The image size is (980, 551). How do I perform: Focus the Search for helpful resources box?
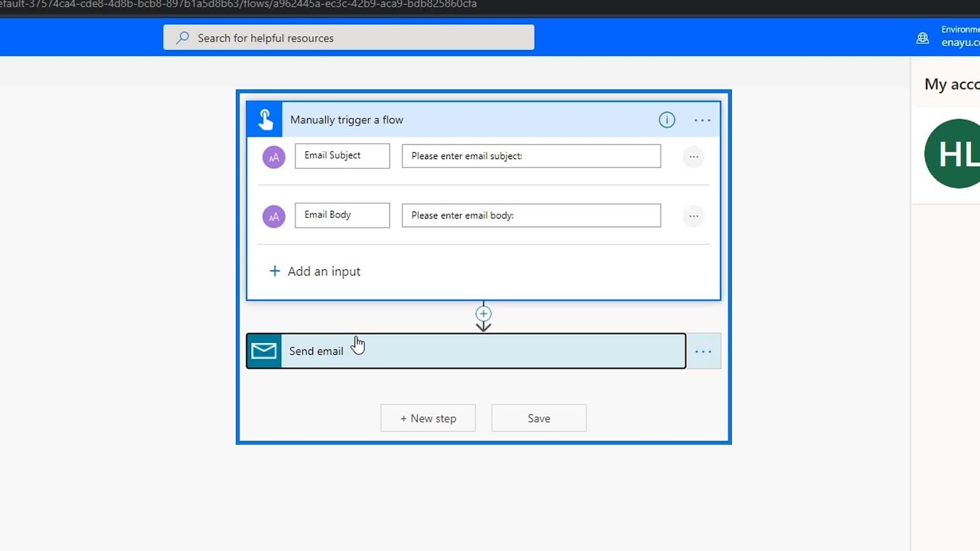click(x=349, y=38)
